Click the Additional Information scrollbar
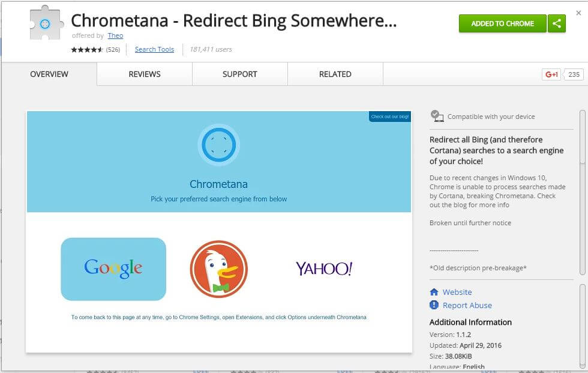The width and height of the screenshot is (588, 373). click(583, 327)
